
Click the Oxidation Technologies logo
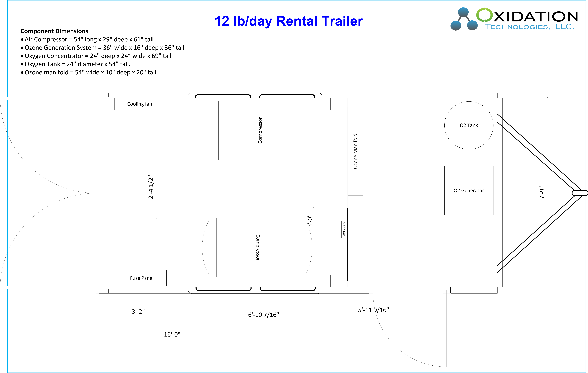514,19
